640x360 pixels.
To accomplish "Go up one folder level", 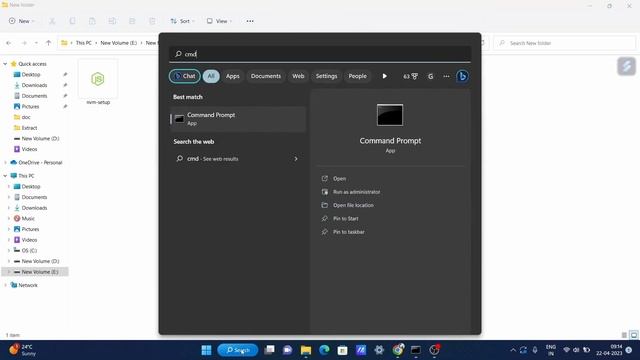I will click(x=48, y=43).
